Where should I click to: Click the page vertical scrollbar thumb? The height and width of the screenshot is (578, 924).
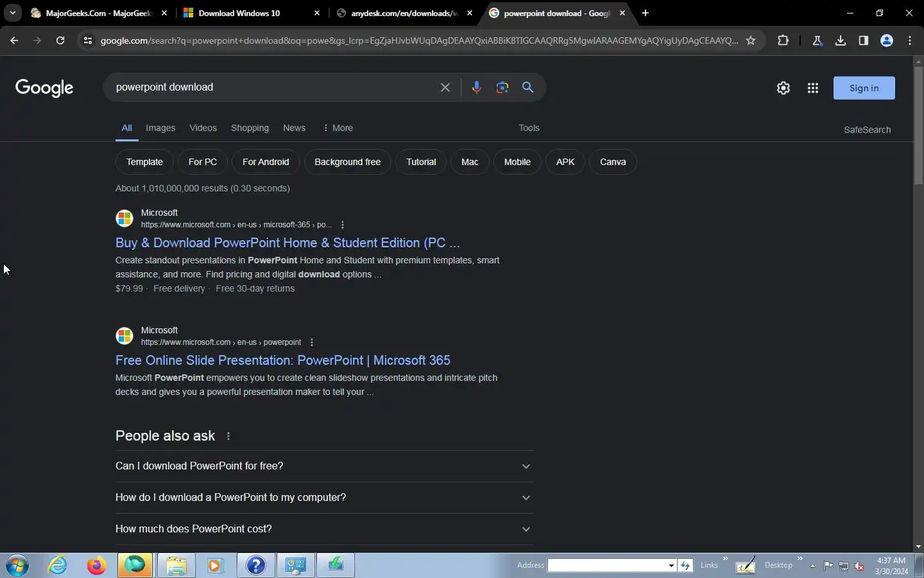pos(918,125)
